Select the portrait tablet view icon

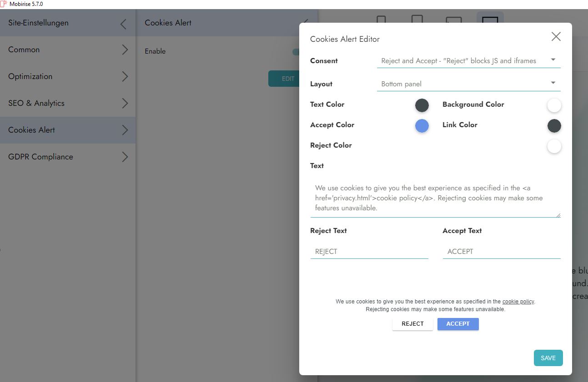[417, 20]
